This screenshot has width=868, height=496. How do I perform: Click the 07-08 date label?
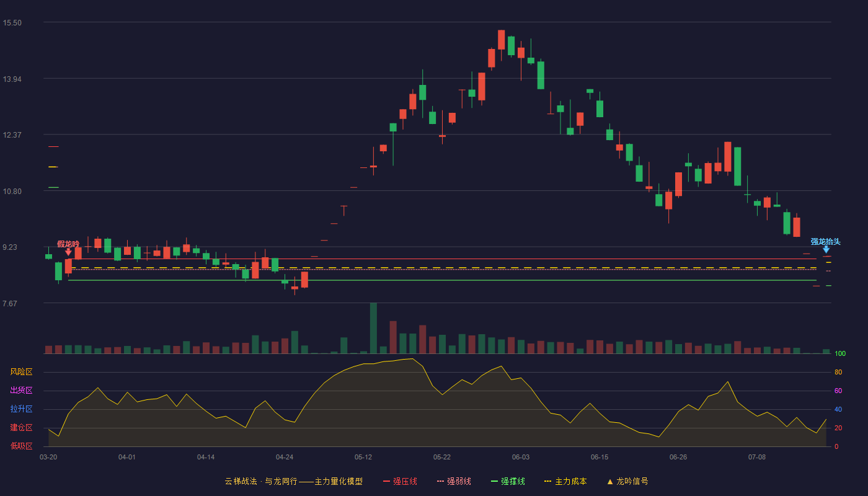(757, 457)
